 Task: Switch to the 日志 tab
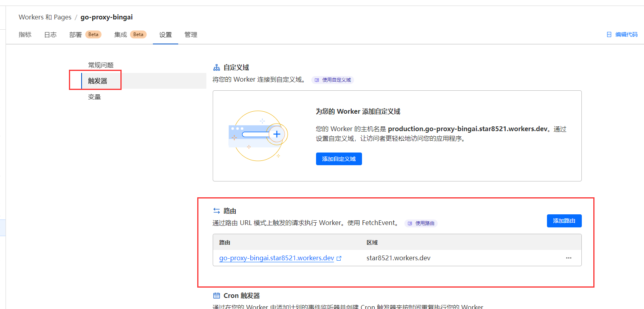pos(50,35)
